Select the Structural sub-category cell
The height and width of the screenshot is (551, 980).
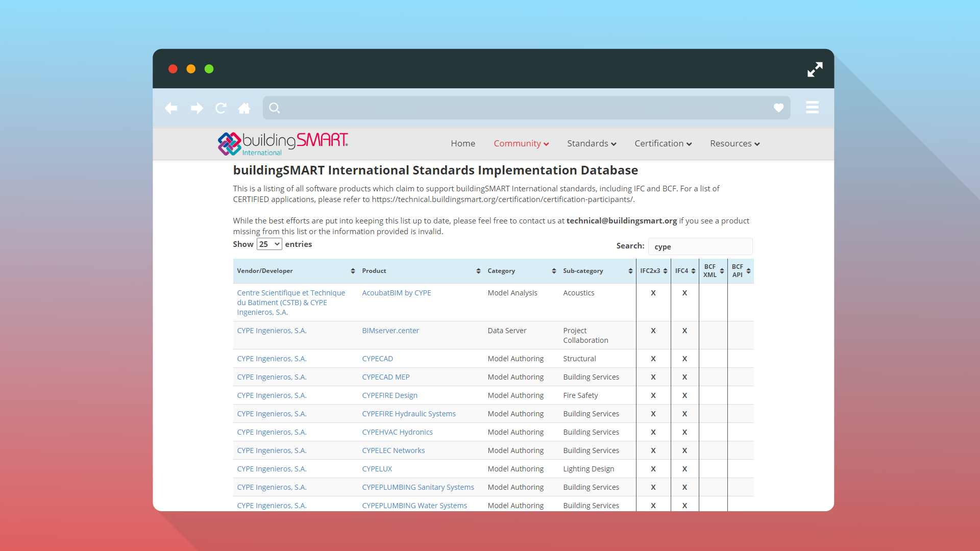[x=579, y=359]
